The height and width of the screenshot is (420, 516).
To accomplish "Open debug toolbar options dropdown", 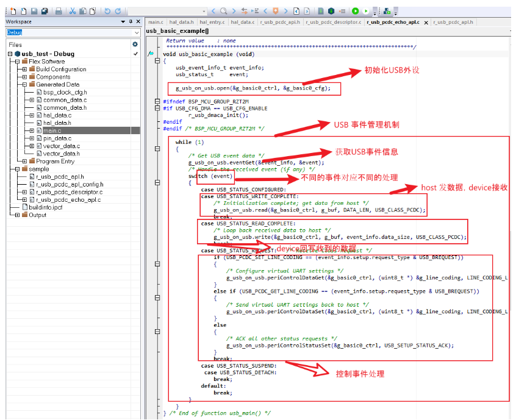I will [375, 12].
